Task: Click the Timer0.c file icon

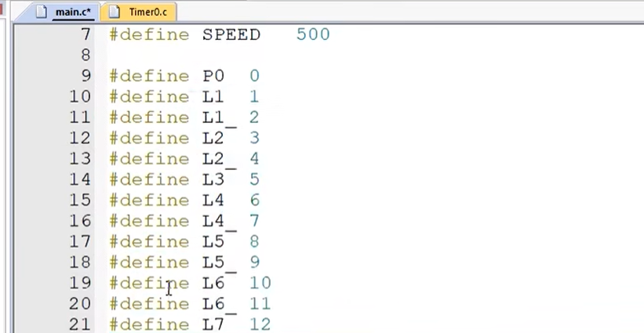Action: tap(115, 13)
